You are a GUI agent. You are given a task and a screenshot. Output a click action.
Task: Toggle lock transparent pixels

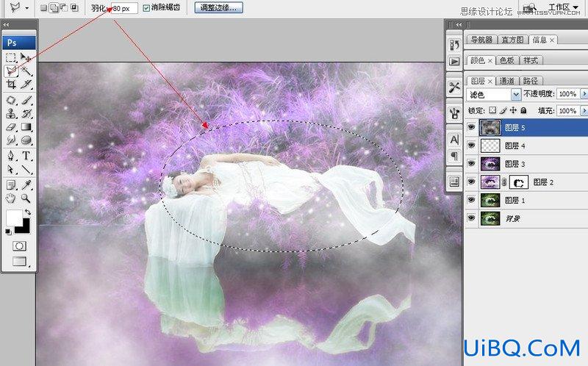click(x=492, y=110)
